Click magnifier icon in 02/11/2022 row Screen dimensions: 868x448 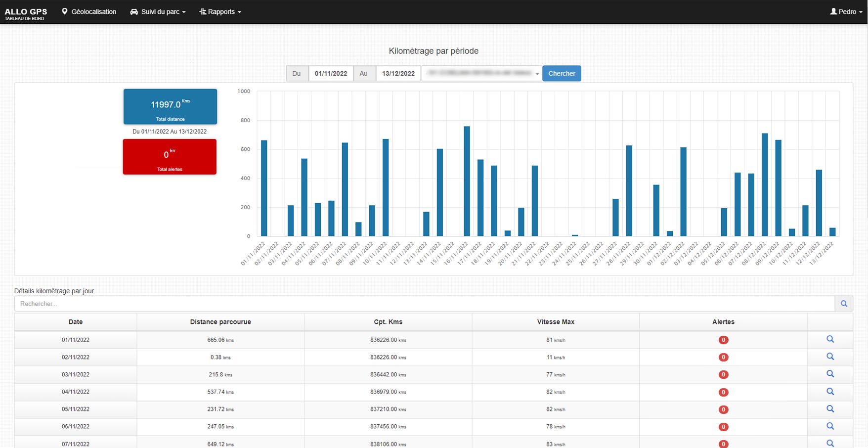pyautogui.click(x=830, y=357)
